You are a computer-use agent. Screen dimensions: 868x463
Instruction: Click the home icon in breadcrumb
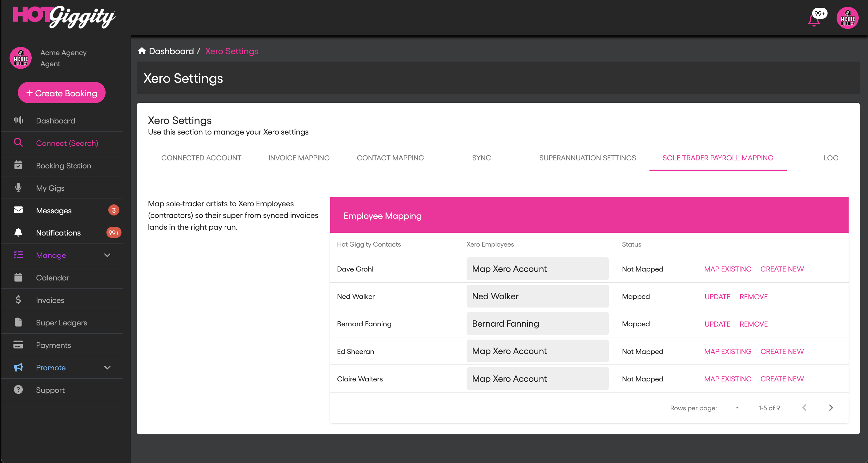142,51
